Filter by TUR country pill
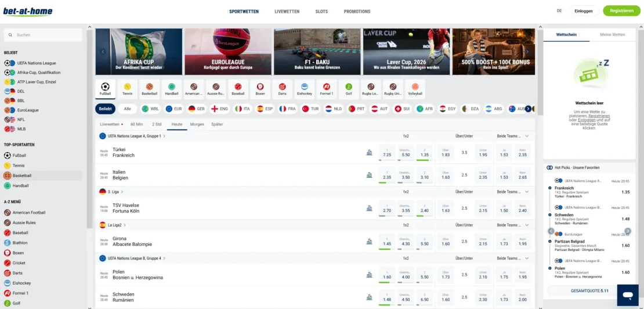The image size is (644, 309). [x=311, y=109]
